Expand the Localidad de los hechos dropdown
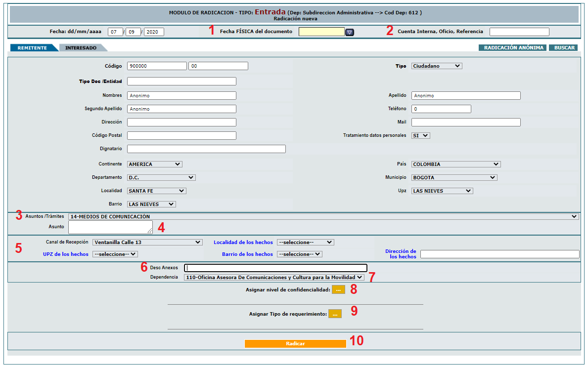 (x=305, y=243)
